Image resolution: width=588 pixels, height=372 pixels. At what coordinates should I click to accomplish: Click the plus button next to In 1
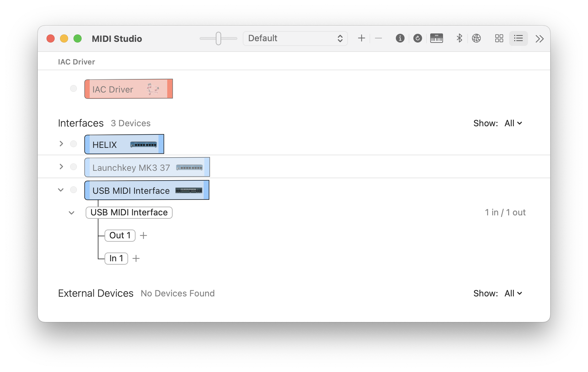136,259
